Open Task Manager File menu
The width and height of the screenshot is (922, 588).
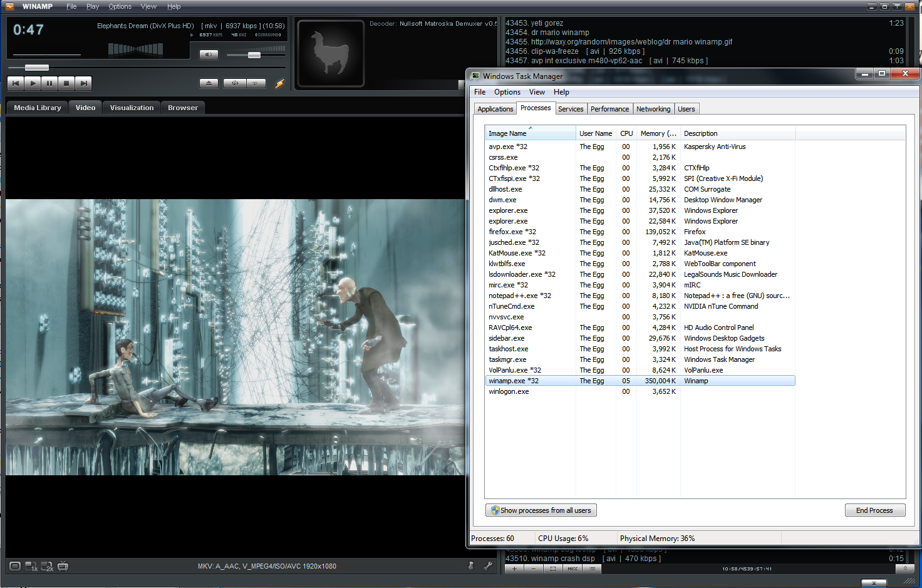480,92
